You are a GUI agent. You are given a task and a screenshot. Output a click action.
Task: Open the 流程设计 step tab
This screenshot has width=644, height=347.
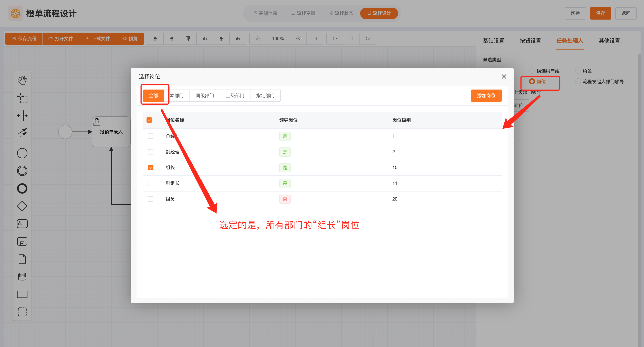pyautogui.click(x=379, y=13)
